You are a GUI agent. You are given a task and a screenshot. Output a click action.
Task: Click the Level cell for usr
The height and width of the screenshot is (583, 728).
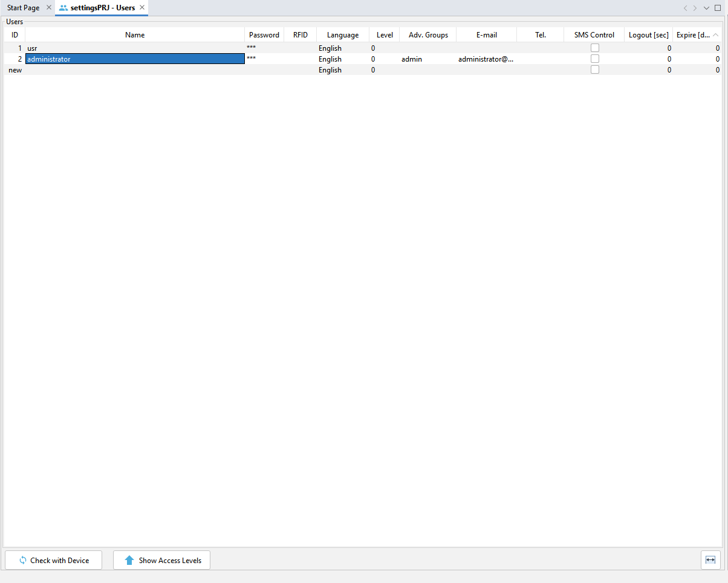click(385, 48)
